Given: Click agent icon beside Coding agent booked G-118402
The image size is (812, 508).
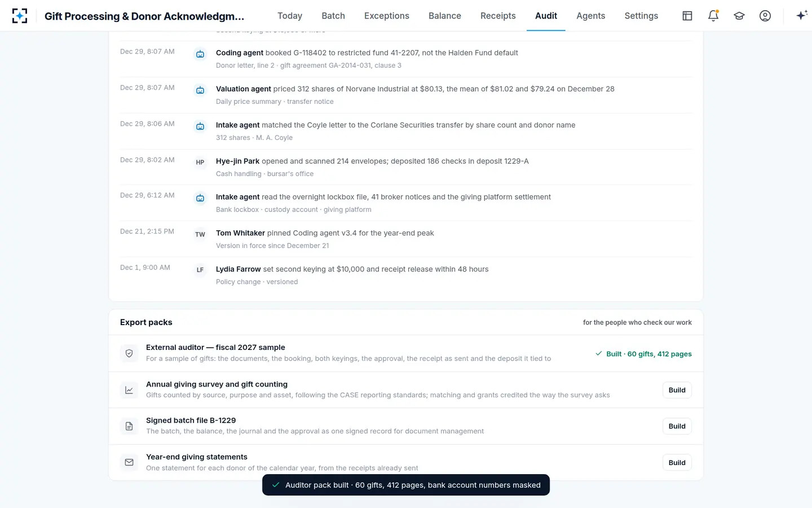Looking at the screenshot, I should click(200, 54).
